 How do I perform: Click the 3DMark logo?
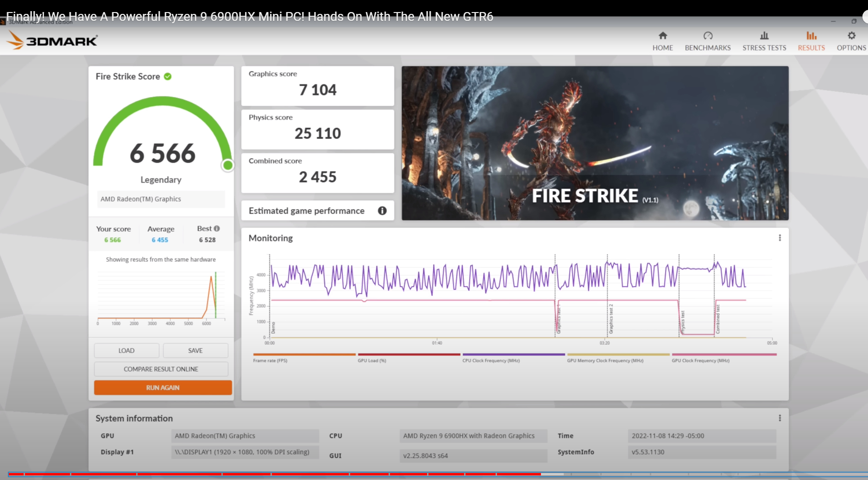[x=52, y=41]
